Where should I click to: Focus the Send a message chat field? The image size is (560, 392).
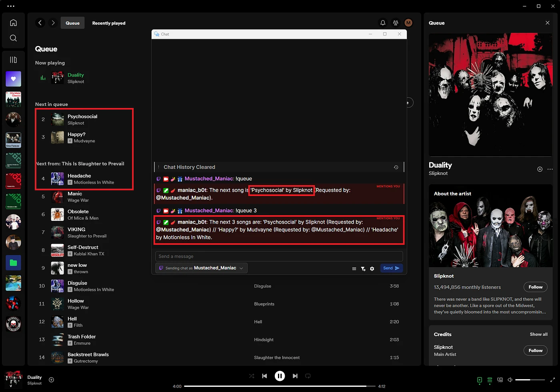[x=279, y=256]
